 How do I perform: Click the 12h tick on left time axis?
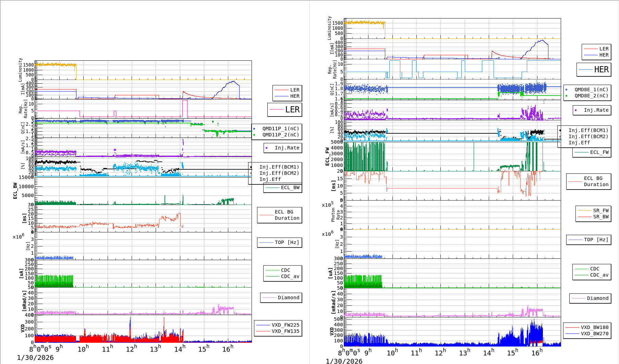[x=132, y=349]
